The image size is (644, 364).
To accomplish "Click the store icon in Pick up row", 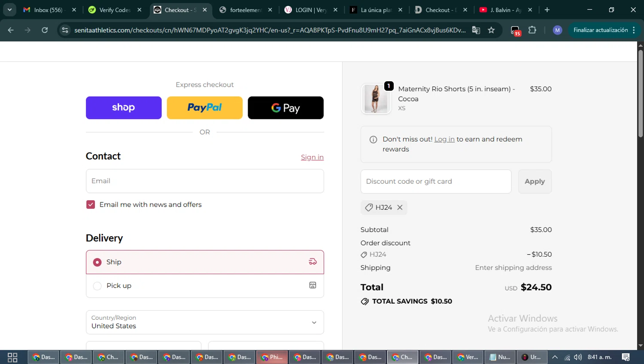I will tap(313, 285).
